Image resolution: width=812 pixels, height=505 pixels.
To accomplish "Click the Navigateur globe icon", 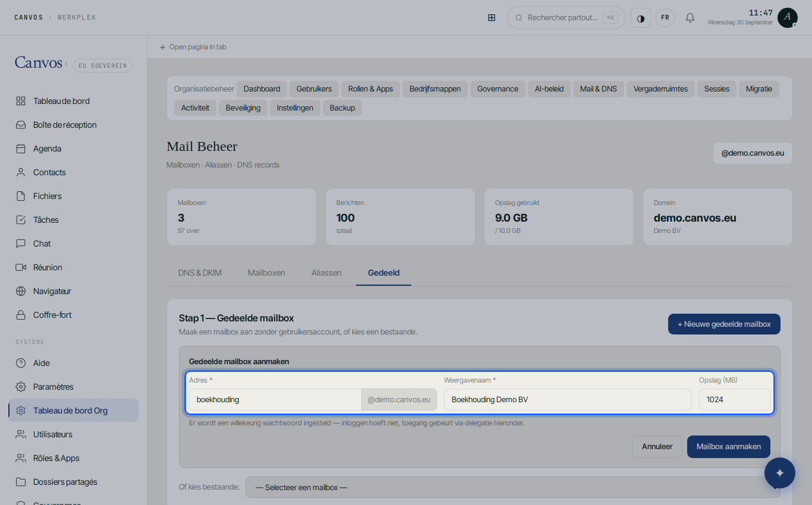I will pos(21,291).
